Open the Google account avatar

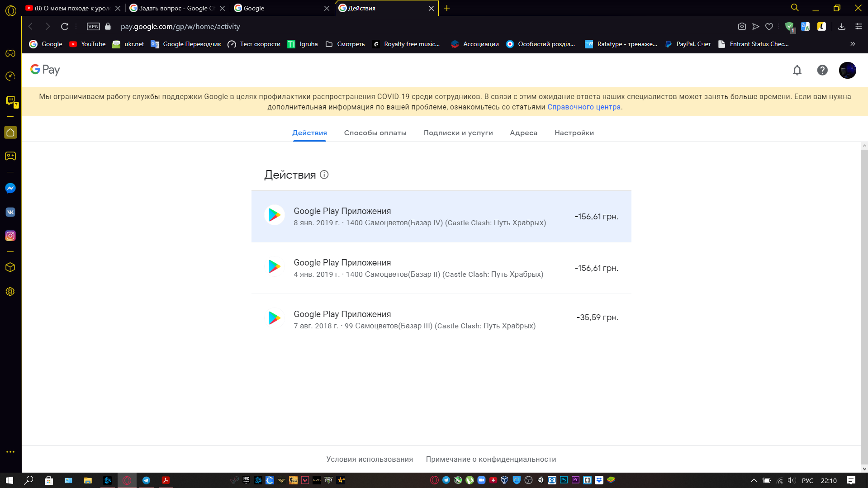(x=847, y=70)
